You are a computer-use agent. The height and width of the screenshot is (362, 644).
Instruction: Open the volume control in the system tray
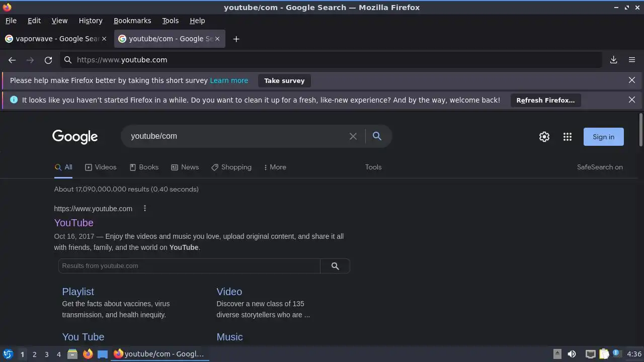[572, 354]
